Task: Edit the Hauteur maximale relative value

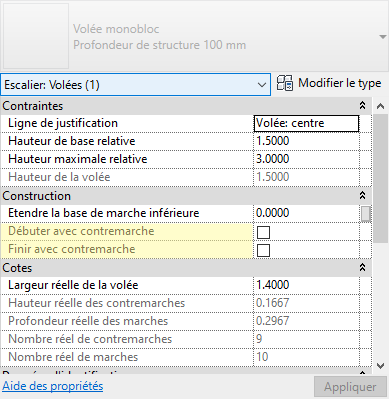Action: [307, 159]
